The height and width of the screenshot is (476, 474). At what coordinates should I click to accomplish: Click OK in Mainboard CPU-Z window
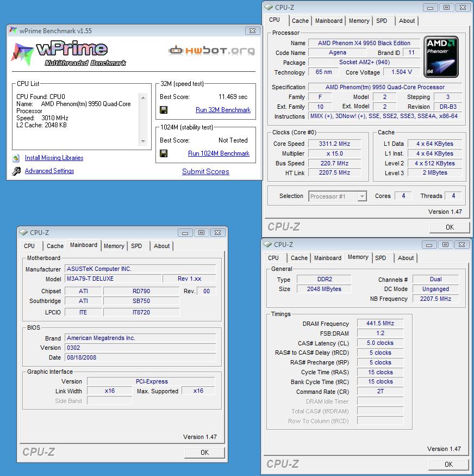click(205, 452)
